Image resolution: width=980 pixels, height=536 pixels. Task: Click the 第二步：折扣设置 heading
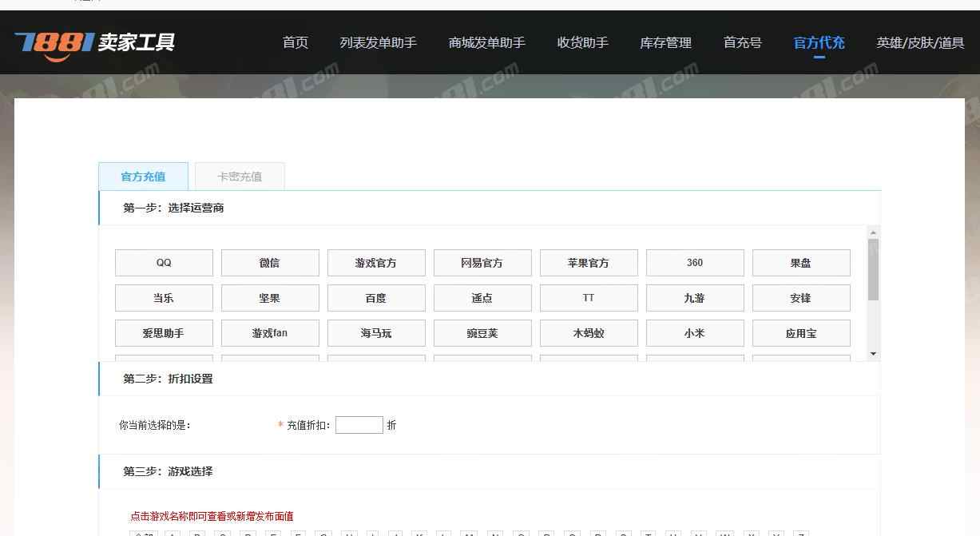click(168, 379)
